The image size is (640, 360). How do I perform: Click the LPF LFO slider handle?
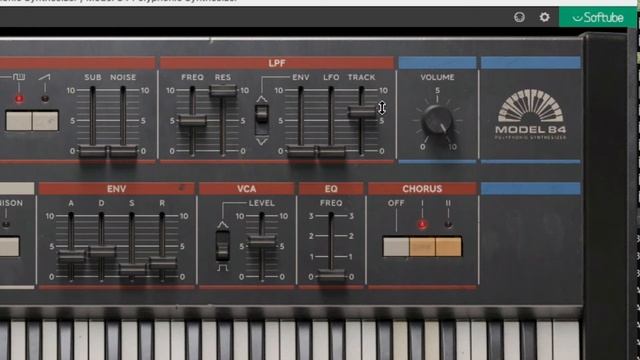click(x=331, y=151)
